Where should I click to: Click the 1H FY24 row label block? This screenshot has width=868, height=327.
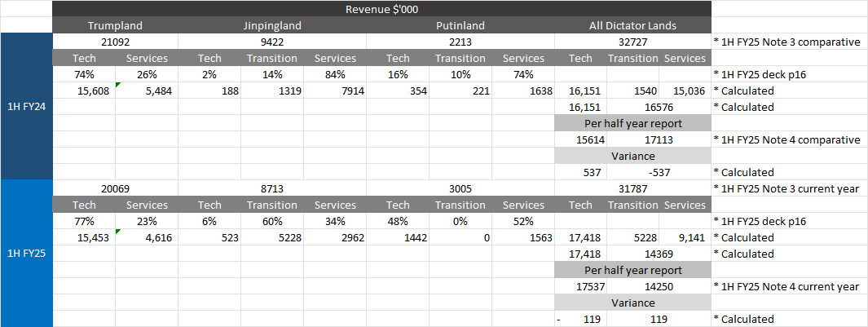26,107
